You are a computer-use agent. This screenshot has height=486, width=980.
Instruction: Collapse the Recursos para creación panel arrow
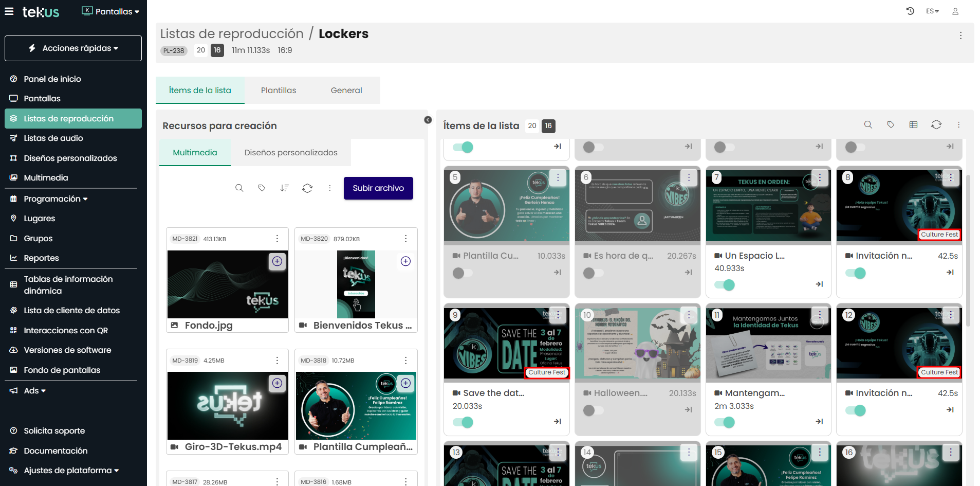pos(428,120)
